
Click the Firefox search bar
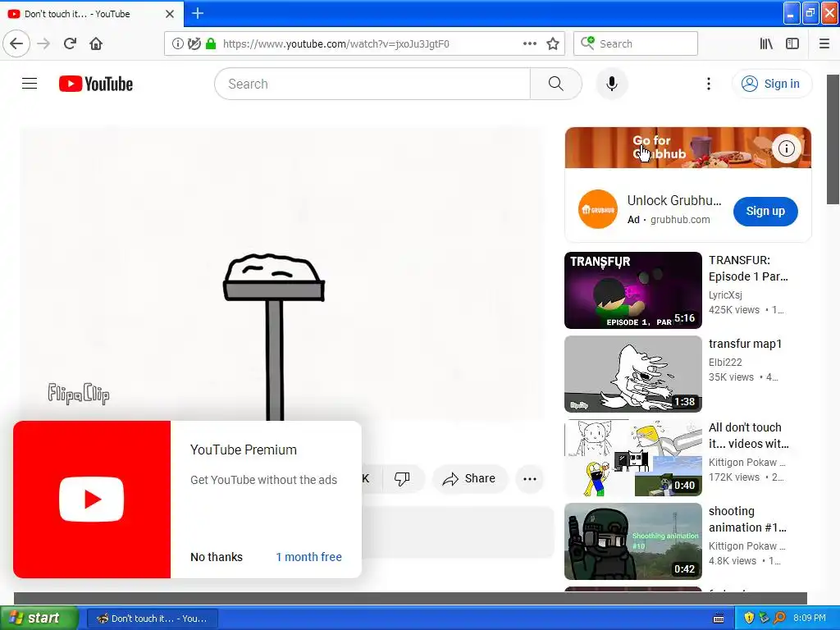click(636, 44)
